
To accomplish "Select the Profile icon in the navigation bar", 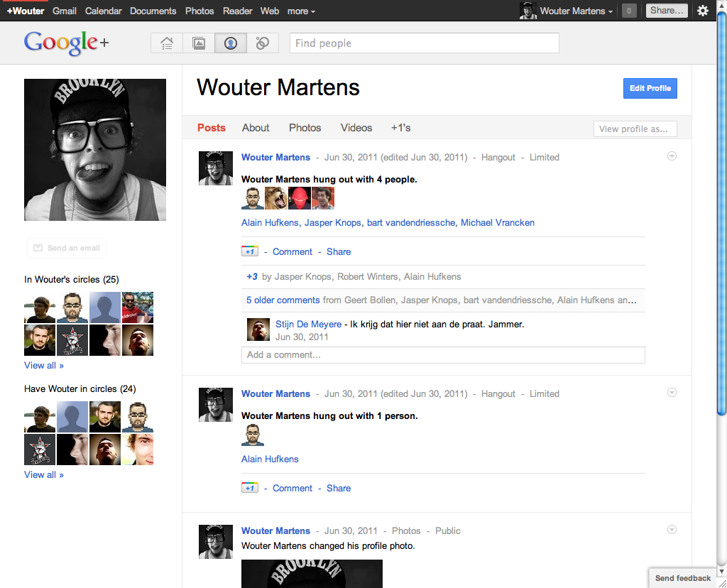I will (x=231, y=43).
